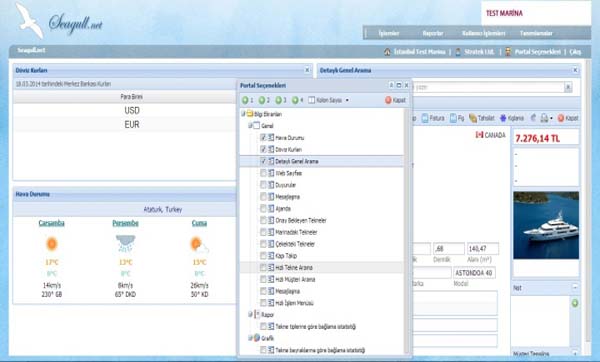Check the Hızlı İşlem Menüsü checkbox
This screenshot has height=362, width=600.
[263, 303]
